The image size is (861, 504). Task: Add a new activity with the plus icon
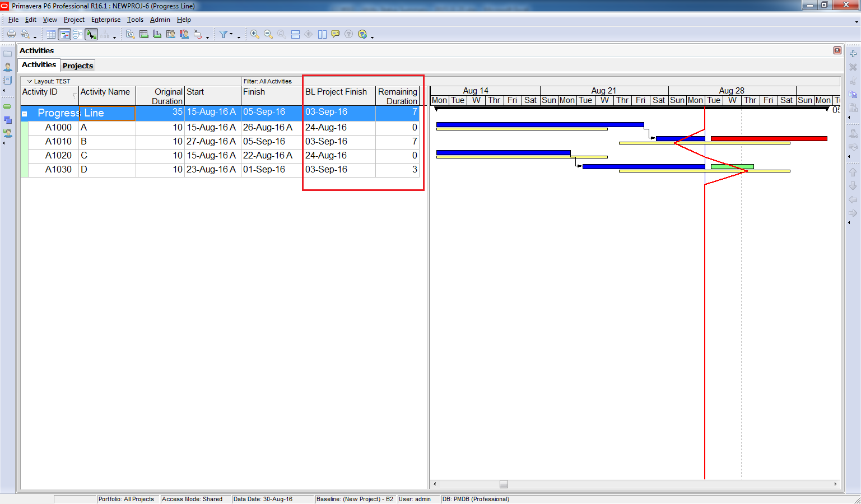pos(852,54)
